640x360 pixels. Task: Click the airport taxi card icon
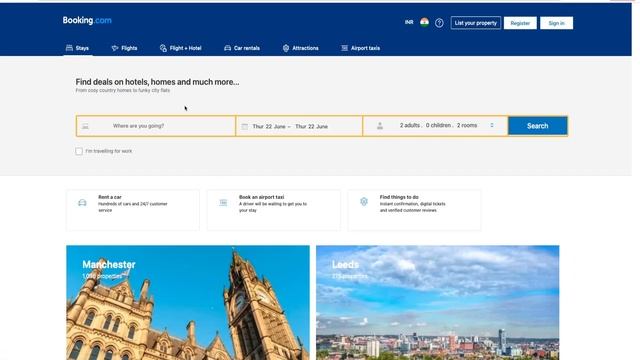click(x=223, y=202)
